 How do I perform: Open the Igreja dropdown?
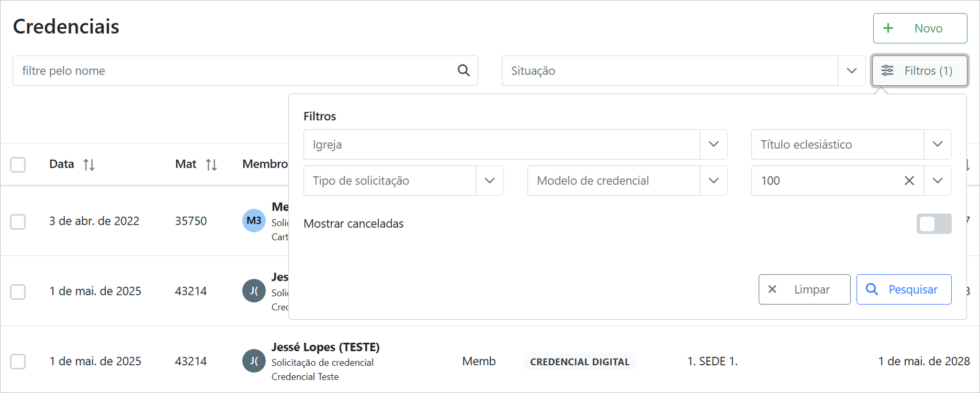coord(713,144)
